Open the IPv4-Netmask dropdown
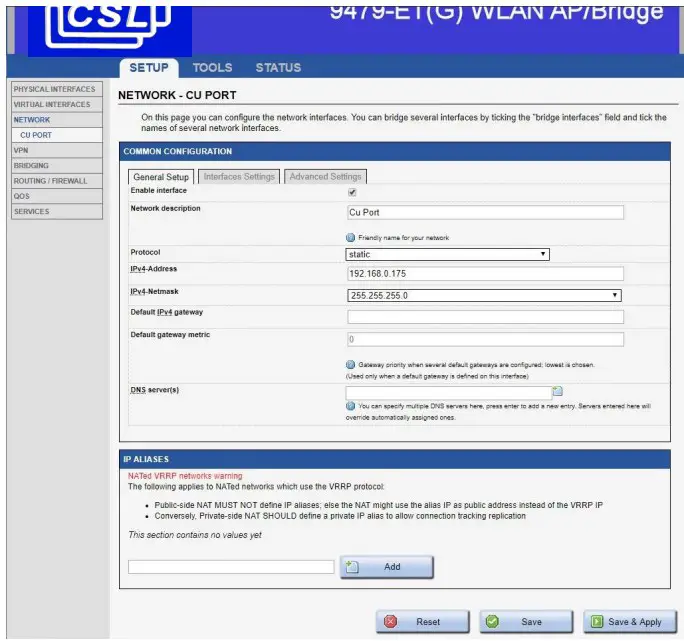Screen dimensions: 684x641 pyautogui.click(x=484, y=295)
